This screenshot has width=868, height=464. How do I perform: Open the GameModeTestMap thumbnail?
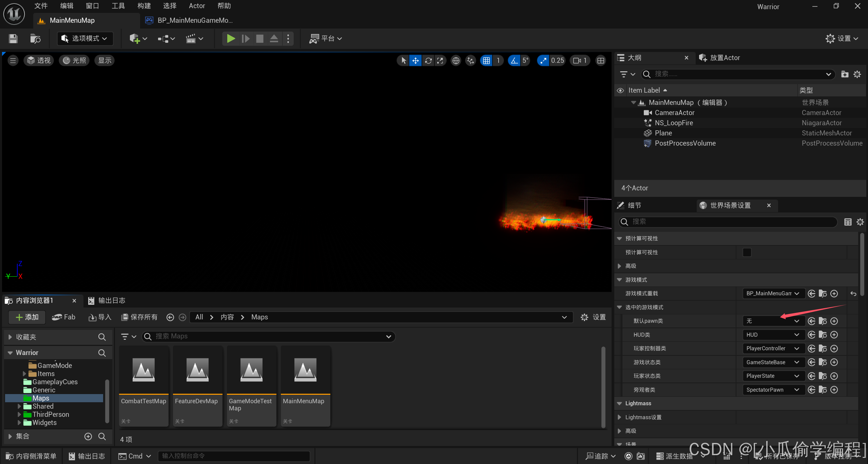251,370
